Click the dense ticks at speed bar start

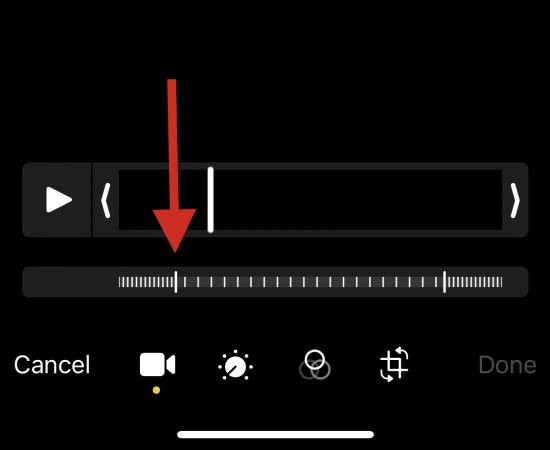pos(146,282)
